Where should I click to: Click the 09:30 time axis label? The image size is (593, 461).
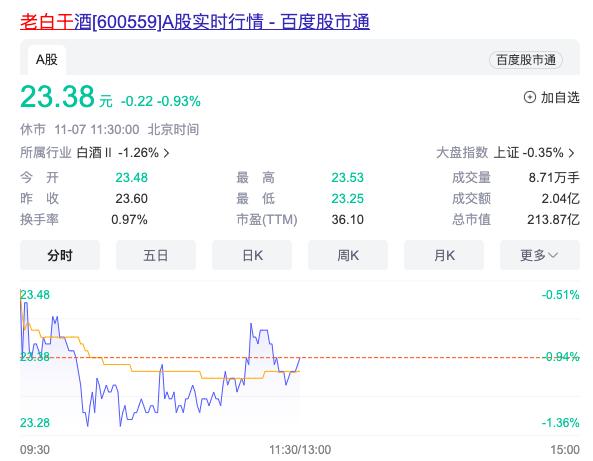34,450
